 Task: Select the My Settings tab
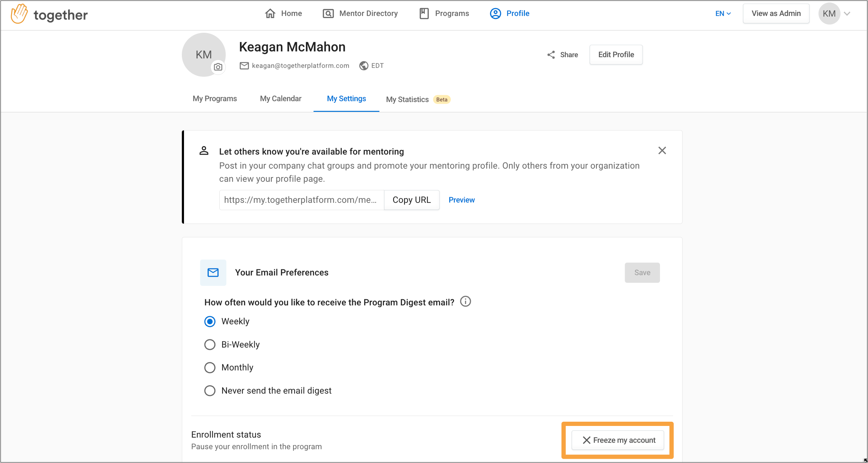(x=346, y=99)
